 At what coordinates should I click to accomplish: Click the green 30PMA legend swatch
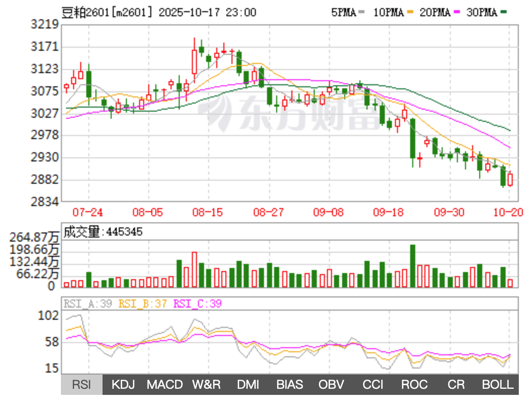click(x=504, y=13)
